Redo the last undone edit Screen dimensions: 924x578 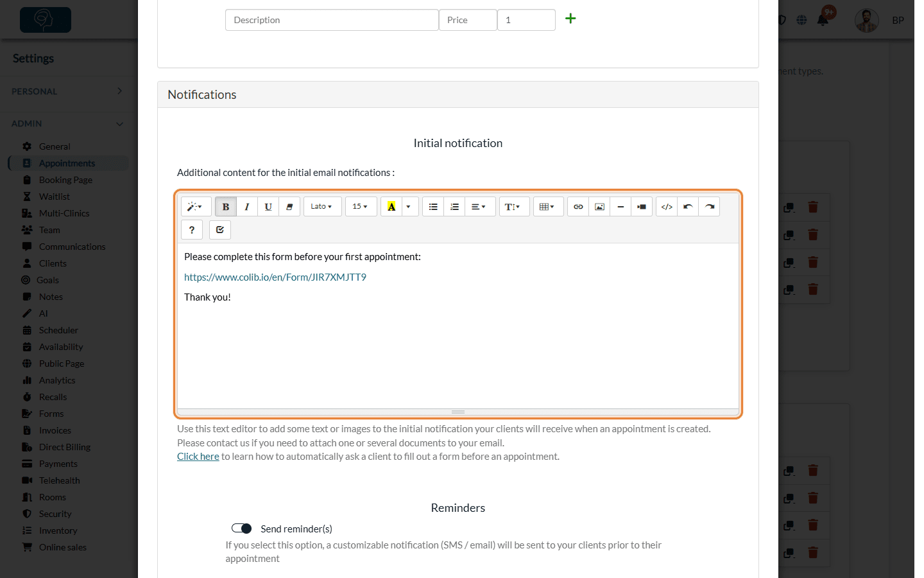tap(709, 207)
